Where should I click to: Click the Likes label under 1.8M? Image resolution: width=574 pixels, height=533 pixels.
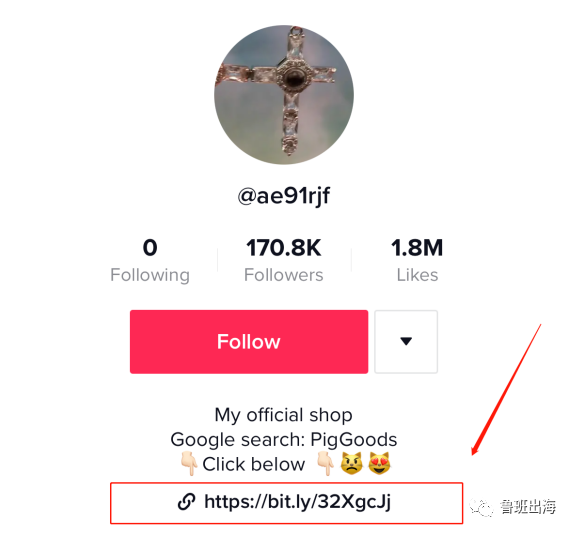(417, 275)
